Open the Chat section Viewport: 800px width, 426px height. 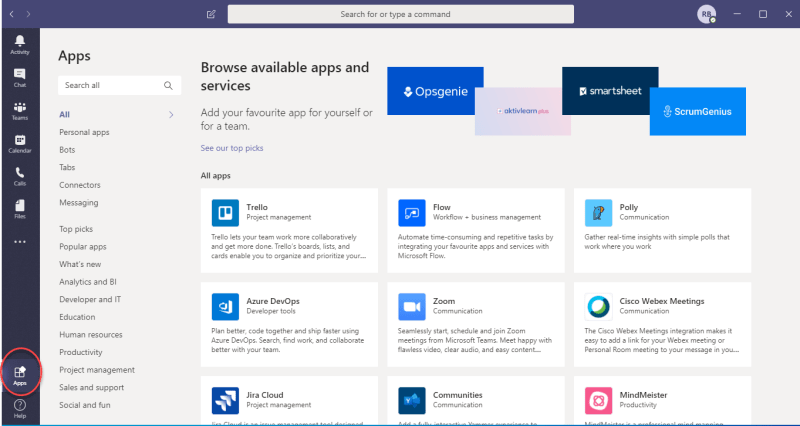[x=20, y=76]
